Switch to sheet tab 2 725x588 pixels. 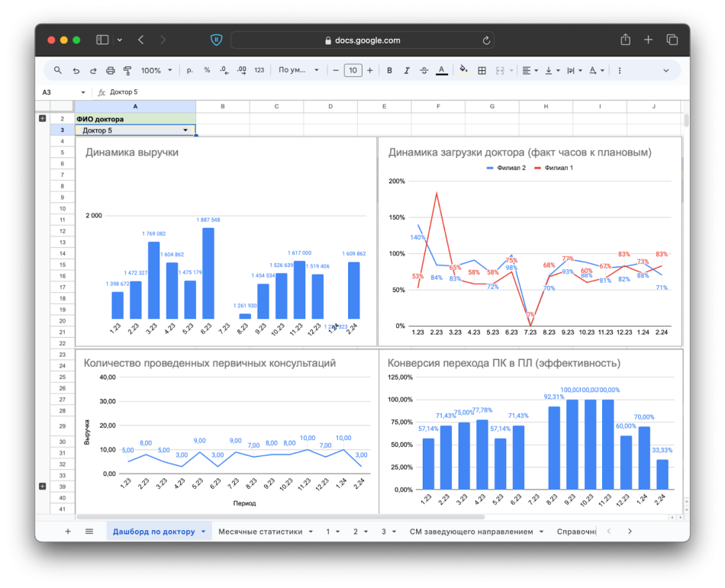[355, 532]
